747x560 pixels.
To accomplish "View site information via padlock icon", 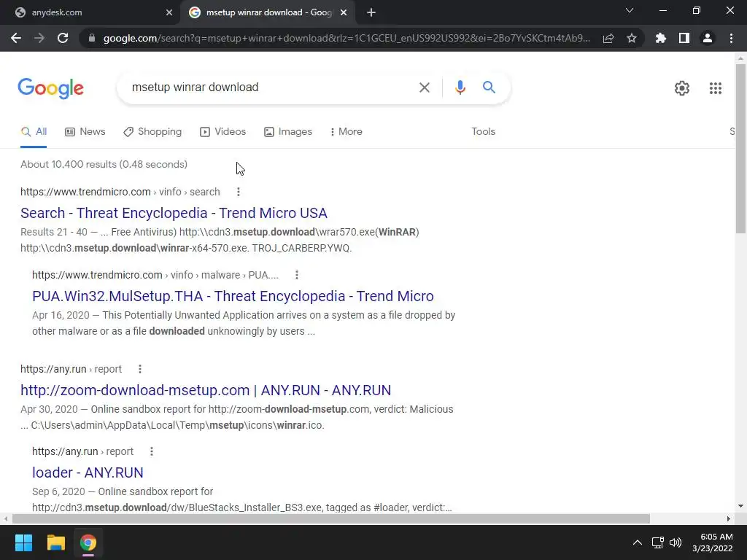I will [92, 38].
